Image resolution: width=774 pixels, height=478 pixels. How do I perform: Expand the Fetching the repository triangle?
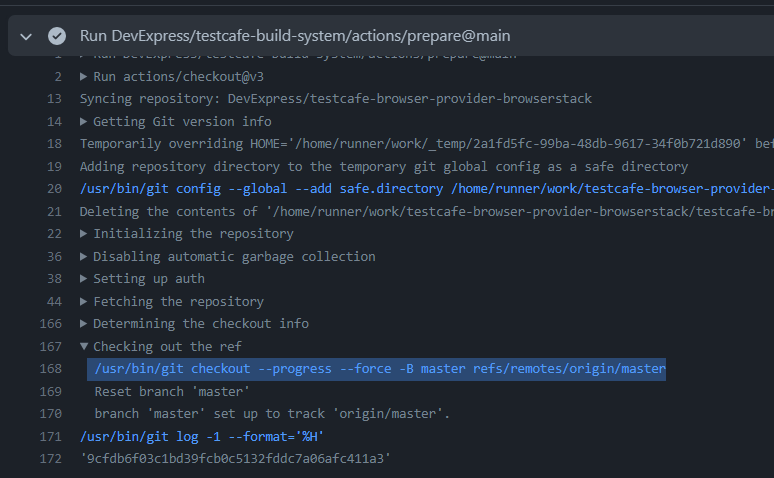pos(83,301)
